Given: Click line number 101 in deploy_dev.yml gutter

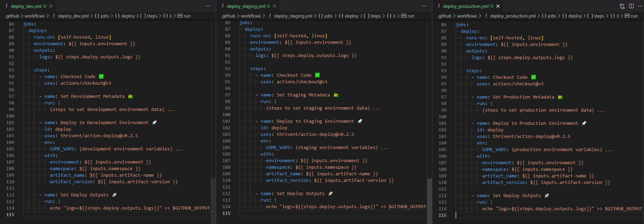Looking at the screenshot, I should (10, 123).
